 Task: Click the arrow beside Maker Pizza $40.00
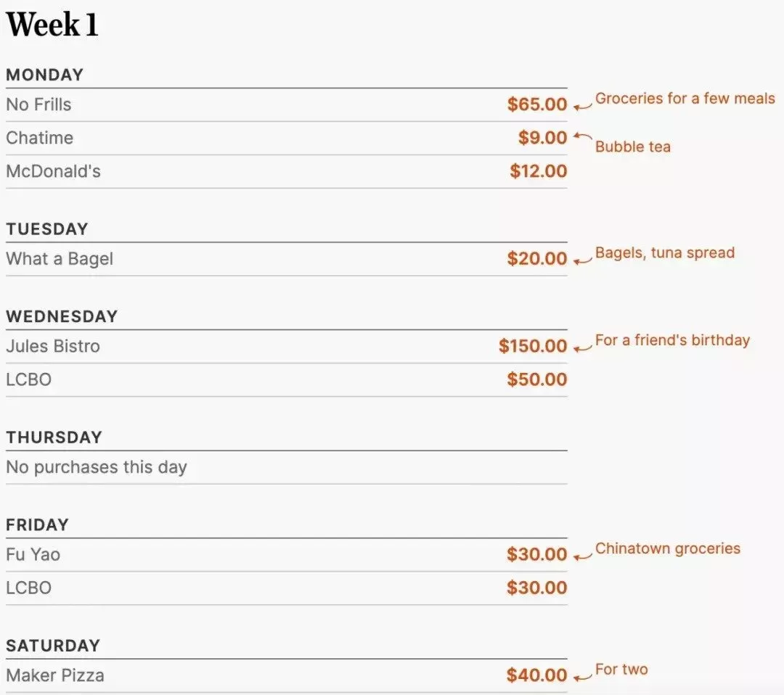point(582,678)
